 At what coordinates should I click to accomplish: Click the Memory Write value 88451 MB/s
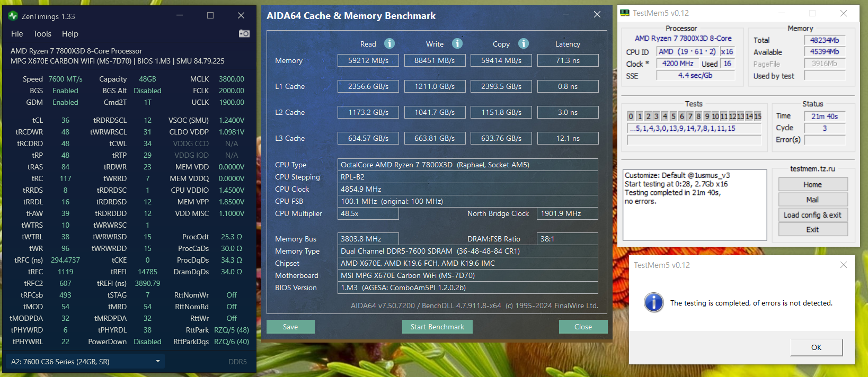(435, 60)
